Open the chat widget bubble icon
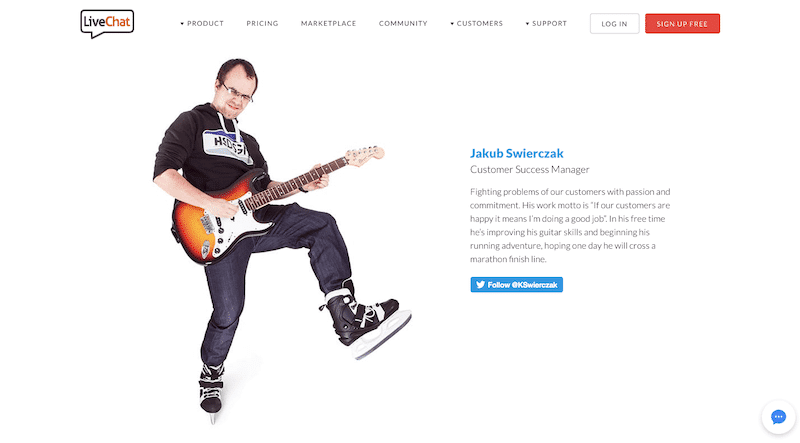The height and width of the screenshot is (443, 800). pyautogui.click(x=778, y=417)
